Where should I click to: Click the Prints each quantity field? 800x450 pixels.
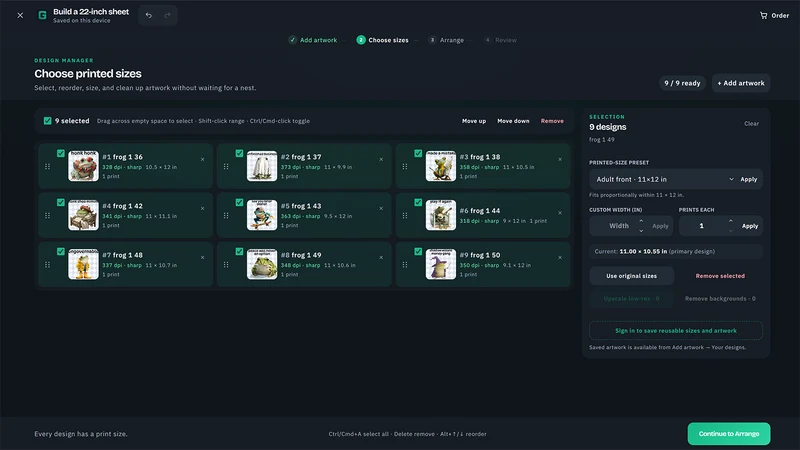(702, 226)
